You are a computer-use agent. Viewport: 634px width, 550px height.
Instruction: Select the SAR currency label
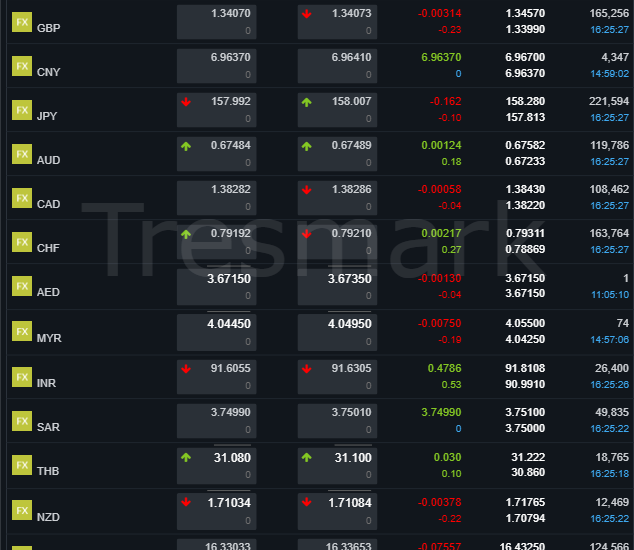48,427
